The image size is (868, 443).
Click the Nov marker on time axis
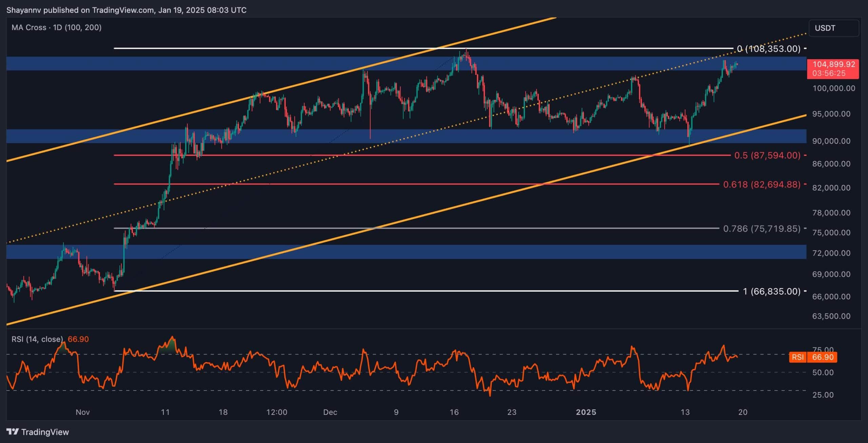(82, 412)
